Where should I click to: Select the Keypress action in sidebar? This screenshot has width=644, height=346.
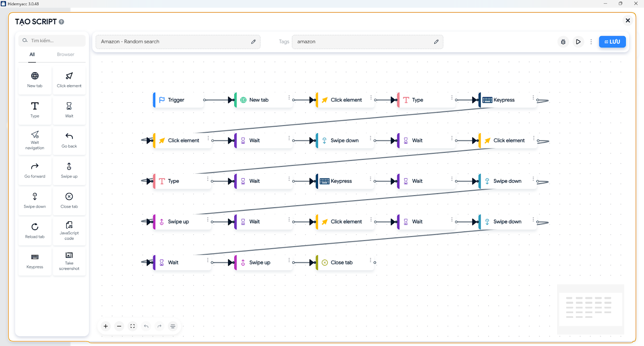pos(35,261)
